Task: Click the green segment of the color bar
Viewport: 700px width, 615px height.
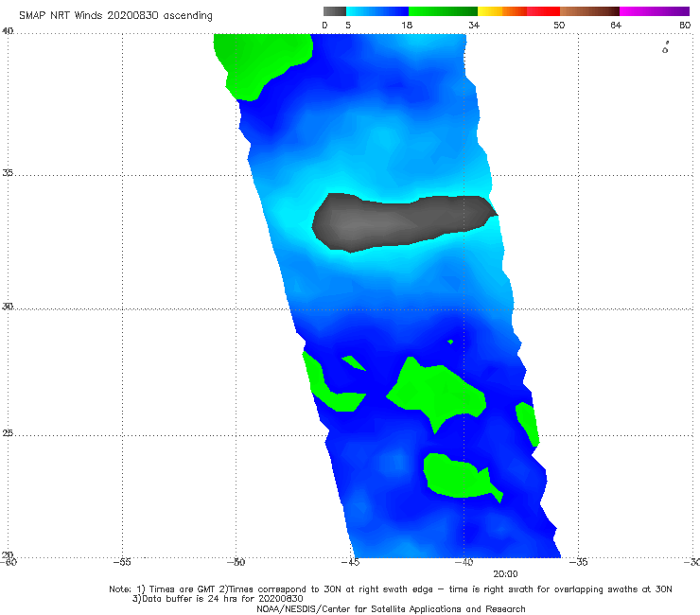Action: (x=443, y=11)
